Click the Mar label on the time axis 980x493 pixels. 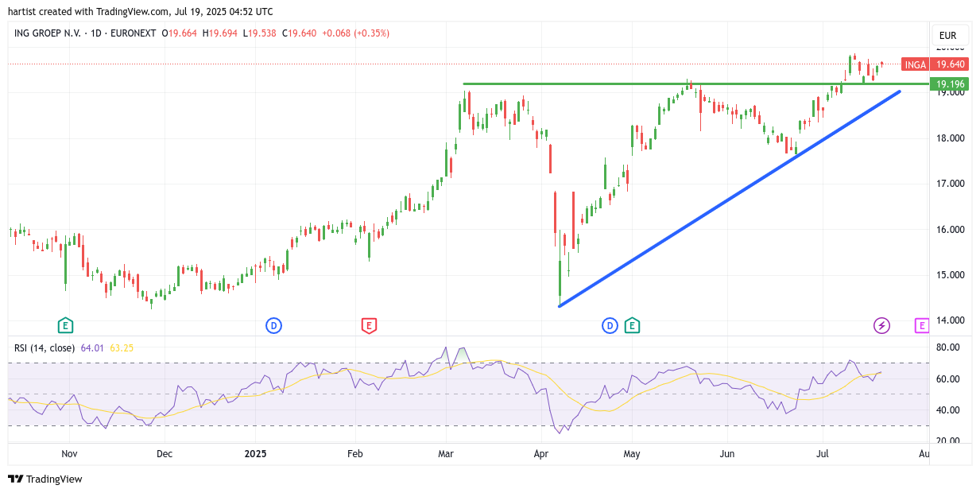446,454
